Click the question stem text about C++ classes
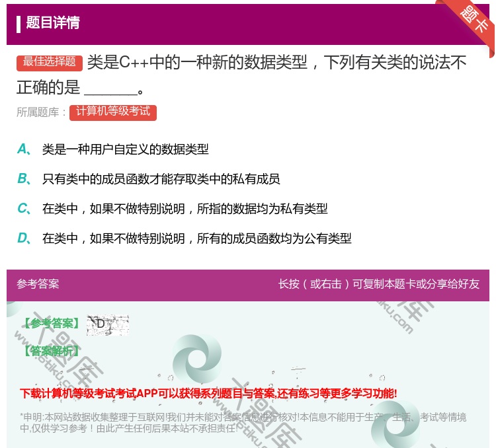 tap(242, 75)
